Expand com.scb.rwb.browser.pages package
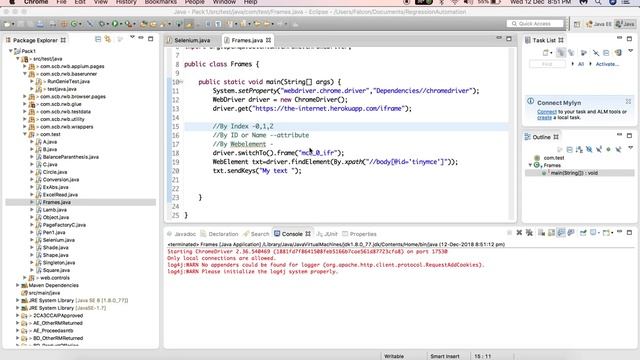Viewport: 640px width, 360px height. coord(24,97)
